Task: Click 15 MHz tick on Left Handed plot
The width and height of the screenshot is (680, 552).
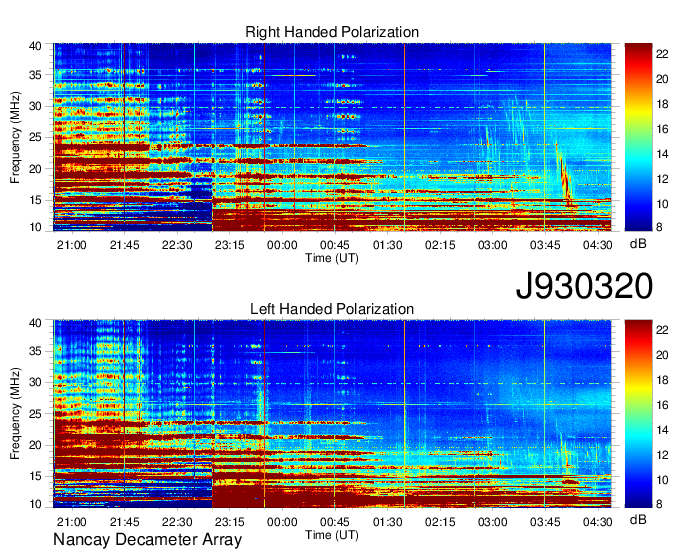Action: pyautogui.click(x=35, y=477)
